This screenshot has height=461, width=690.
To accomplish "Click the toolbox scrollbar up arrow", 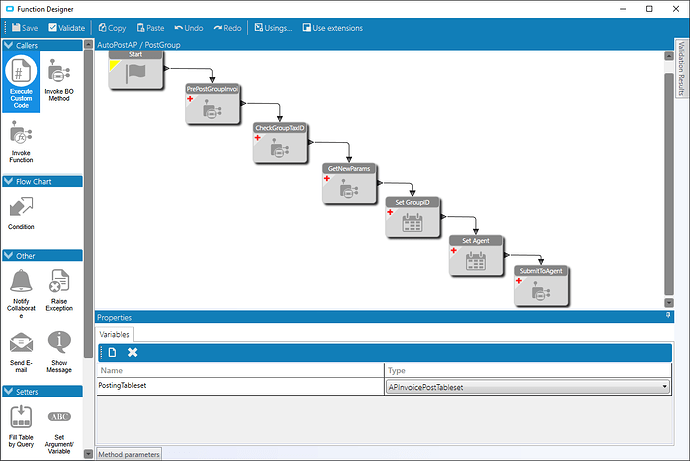I will click(x=88, y=44).
